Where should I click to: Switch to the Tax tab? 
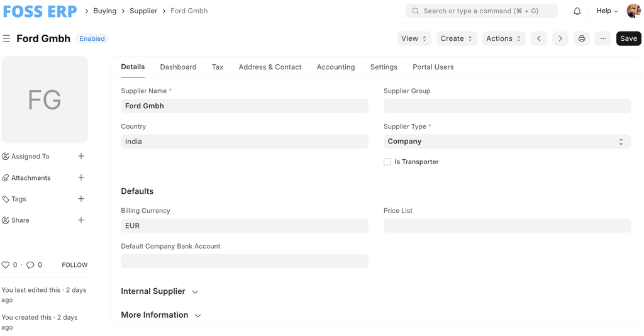click(x=218, y=67)
